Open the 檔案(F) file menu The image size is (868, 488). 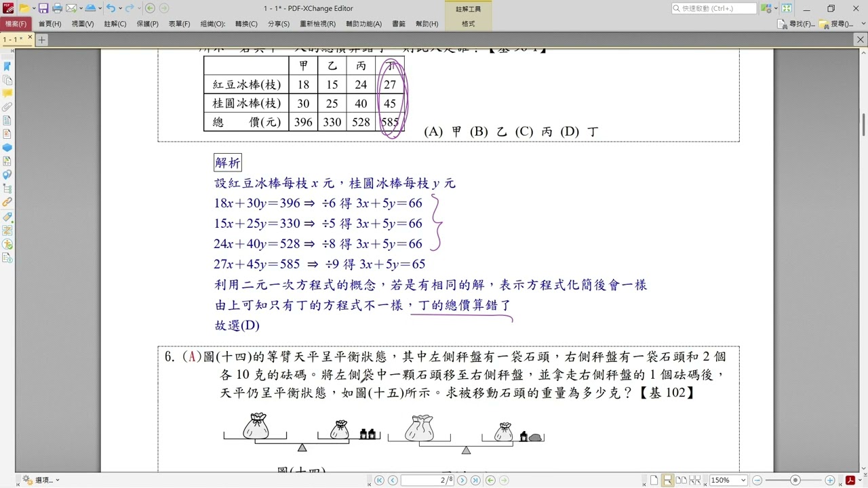[15, 24]
